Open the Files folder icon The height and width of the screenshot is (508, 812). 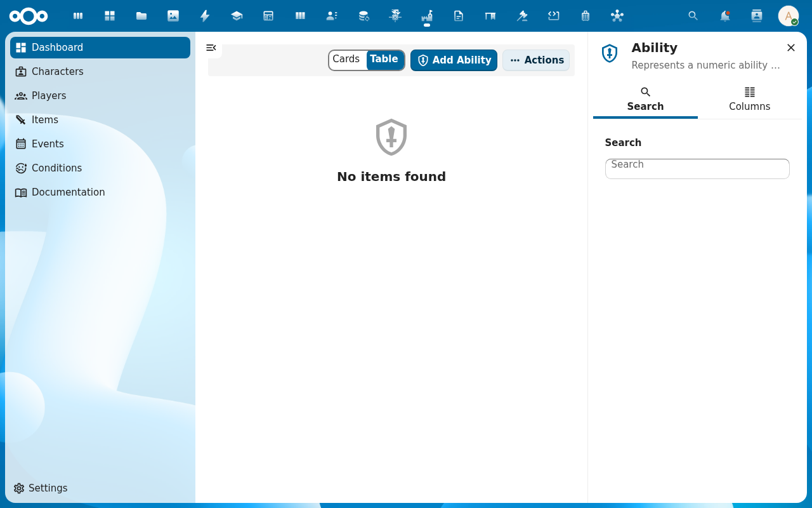(x=141, y=16)
